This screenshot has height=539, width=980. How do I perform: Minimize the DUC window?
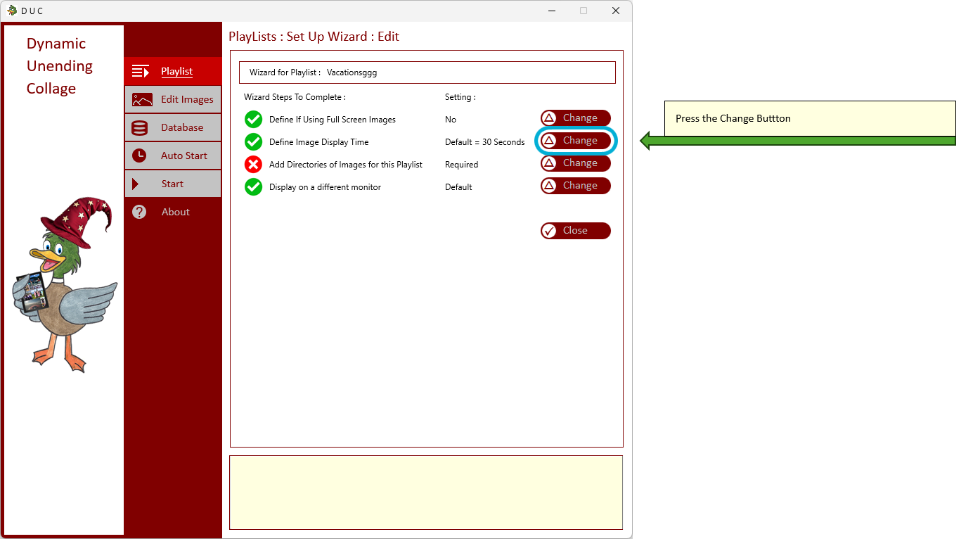551,11
